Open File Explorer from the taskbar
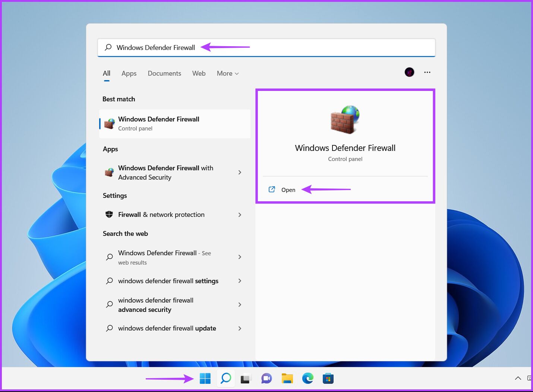This screenshot has height=392, width=533. click(x=287, y=379)
